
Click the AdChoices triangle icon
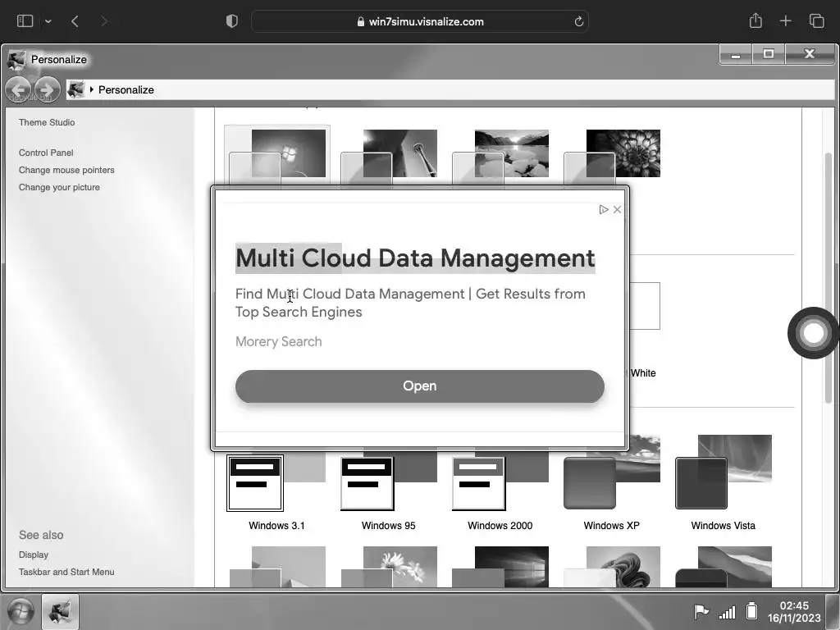(604, 209)
